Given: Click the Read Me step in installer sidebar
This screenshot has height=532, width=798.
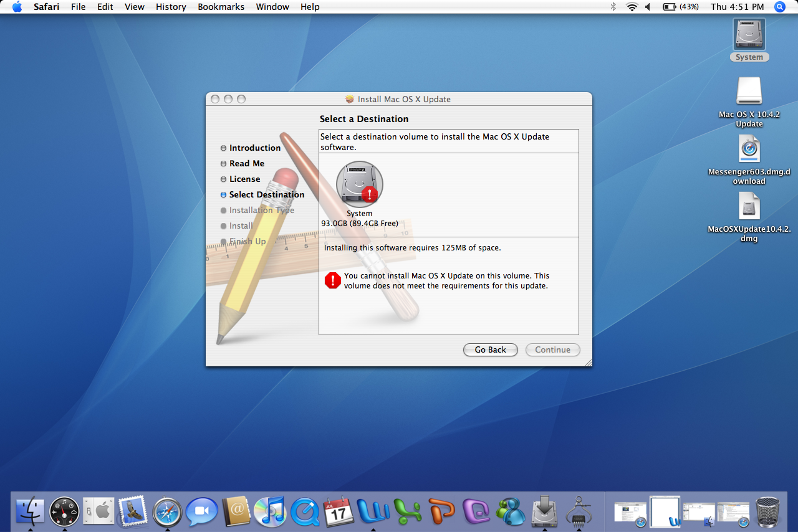Looking at the screenshot, I should click(x=243, y=164).
